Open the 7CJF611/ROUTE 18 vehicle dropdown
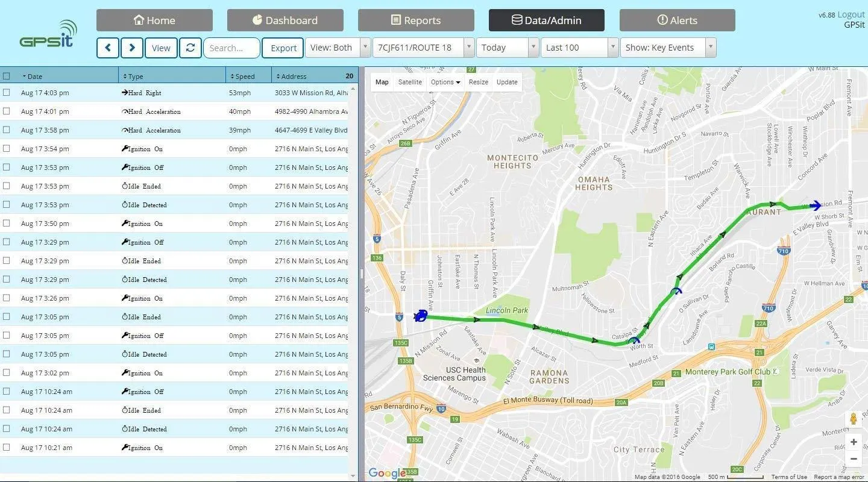The image size is (868, 482). (424, 48)
